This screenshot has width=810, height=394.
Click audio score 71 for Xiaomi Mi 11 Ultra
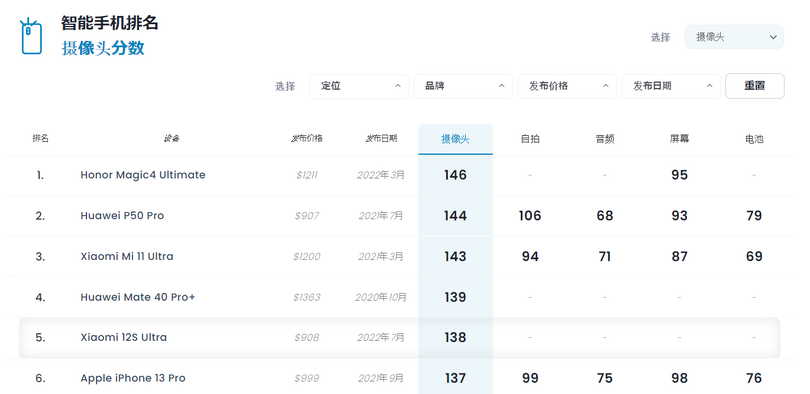(605, 257)
